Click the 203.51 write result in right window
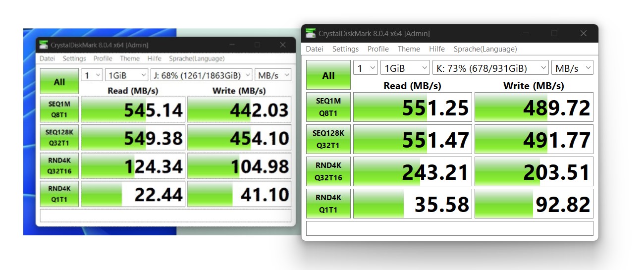The height and width of the screenshot is (270, 644). pyautogui.click(x=534, y=171)
